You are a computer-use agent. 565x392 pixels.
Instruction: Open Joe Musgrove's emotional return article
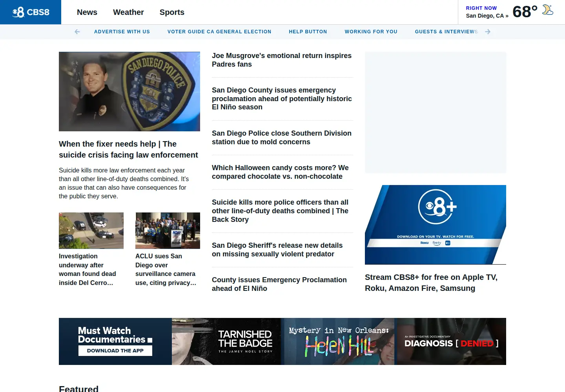[282, 60]
